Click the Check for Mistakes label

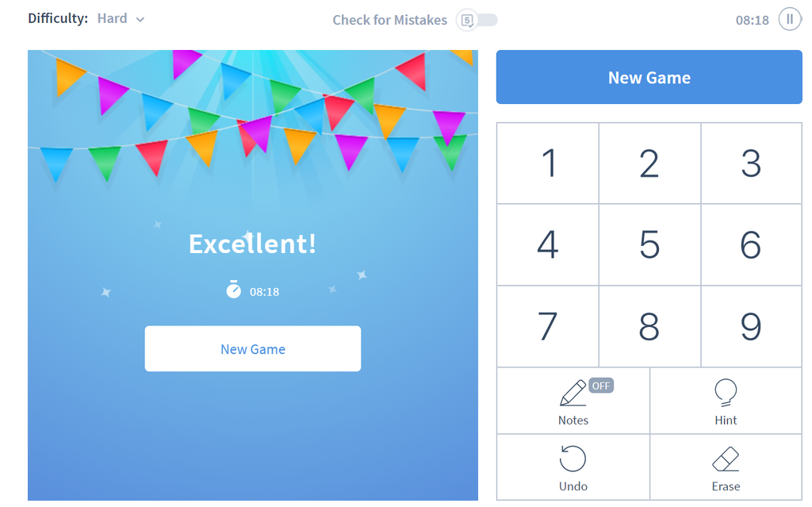[389, 20]
